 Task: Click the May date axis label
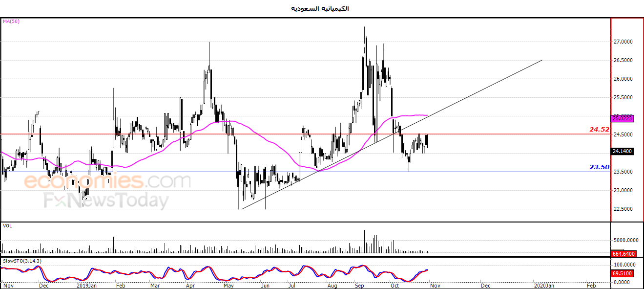point(228,285)
